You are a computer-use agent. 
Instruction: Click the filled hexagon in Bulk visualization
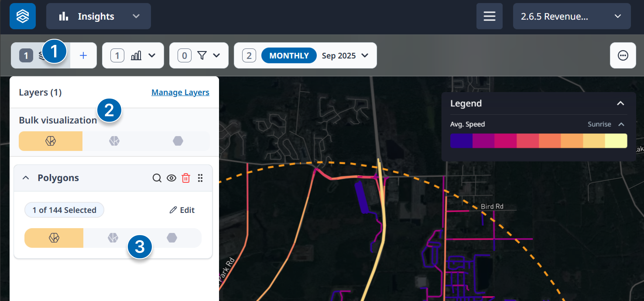178,141
